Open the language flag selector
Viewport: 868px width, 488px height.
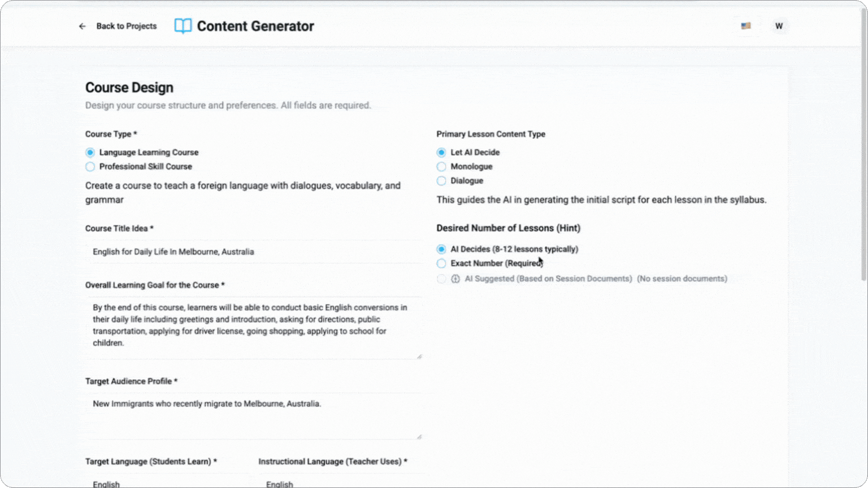pos(746,26)
